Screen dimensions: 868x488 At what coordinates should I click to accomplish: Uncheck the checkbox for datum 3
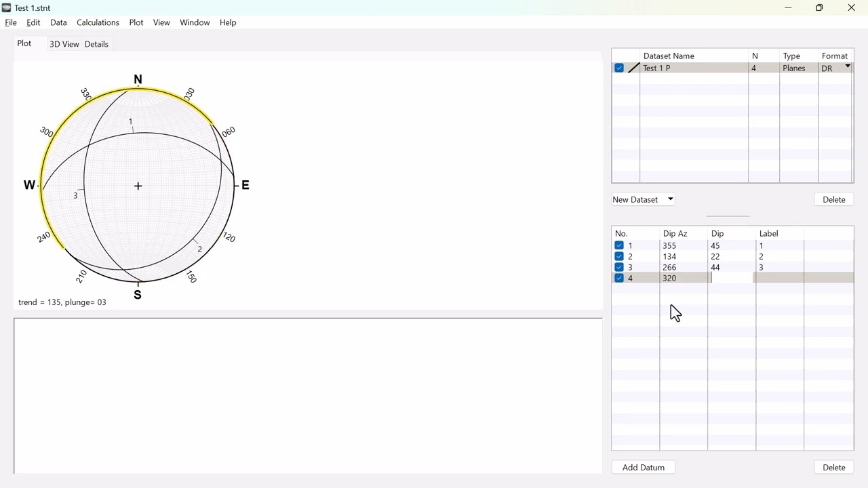[619, 268]
